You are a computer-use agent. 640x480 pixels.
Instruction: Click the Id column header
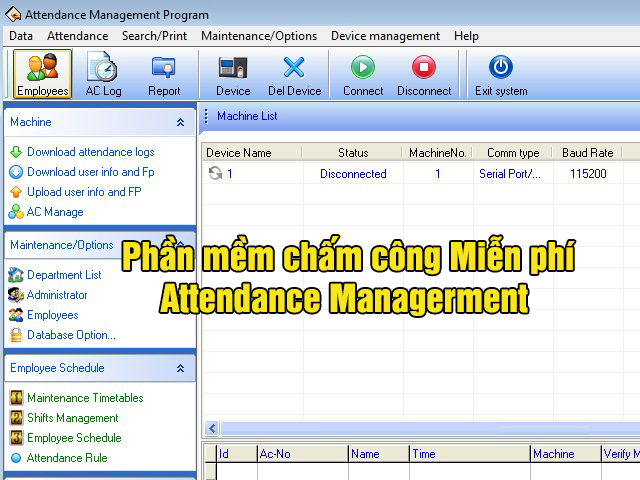(237, 454)
